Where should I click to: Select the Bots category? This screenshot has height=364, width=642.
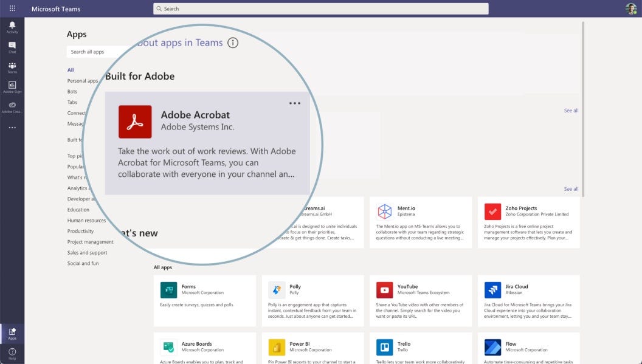pyautogui.click(x=72, y=91)
